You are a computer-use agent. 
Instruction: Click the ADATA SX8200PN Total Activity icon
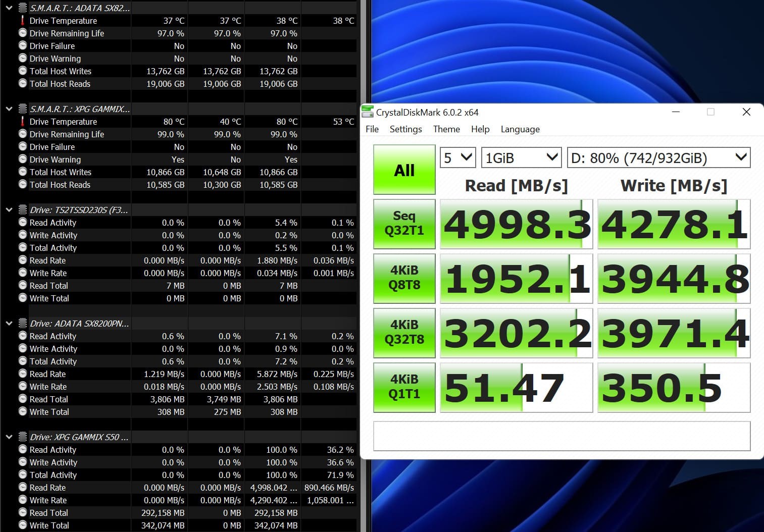tap(22, 361)
